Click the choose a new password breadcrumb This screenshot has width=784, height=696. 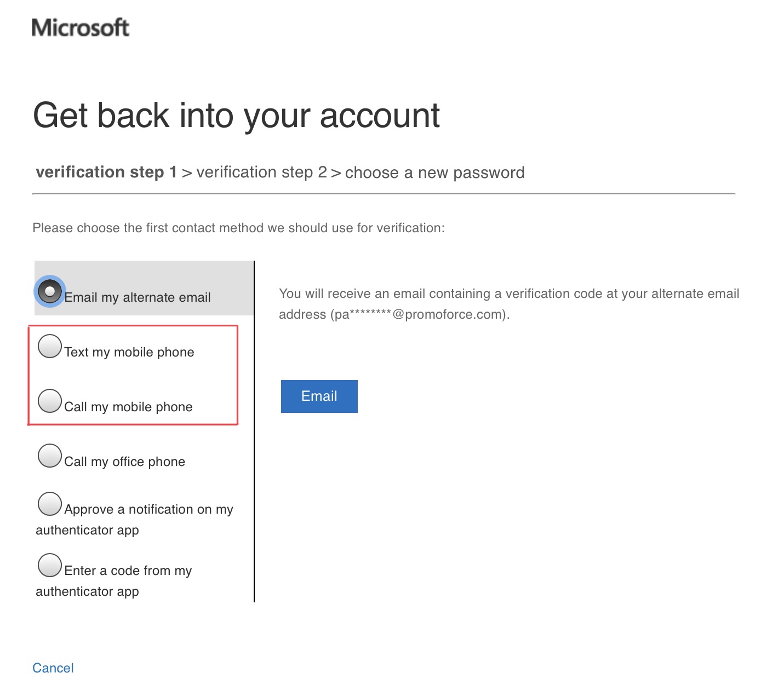[x=435, y=172]
